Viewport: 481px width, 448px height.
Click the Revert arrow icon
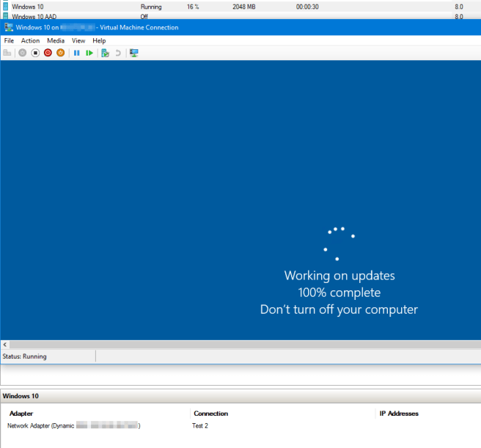point(118,53)
